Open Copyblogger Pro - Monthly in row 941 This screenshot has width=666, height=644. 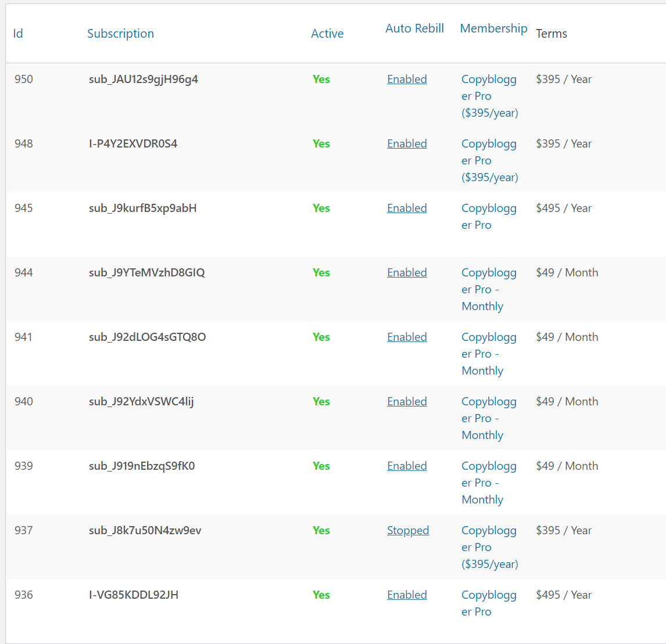coord(489,354)
